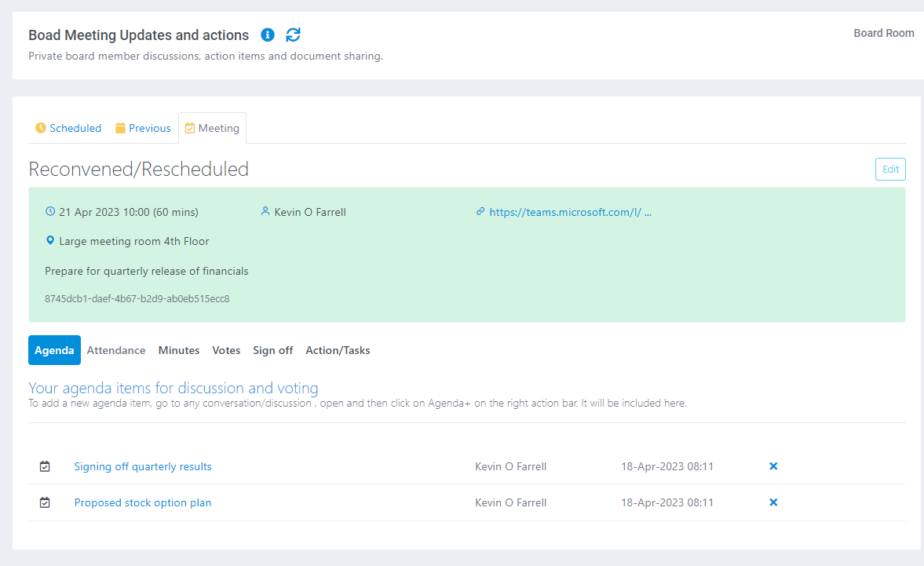Click Your agenda items for discussion heading
924x566 pixels.
[173, 388]
